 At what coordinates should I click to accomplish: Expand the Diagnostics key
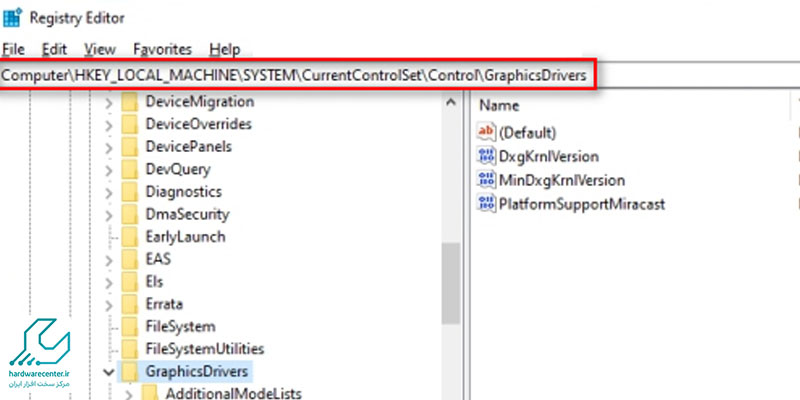(109, 192)
